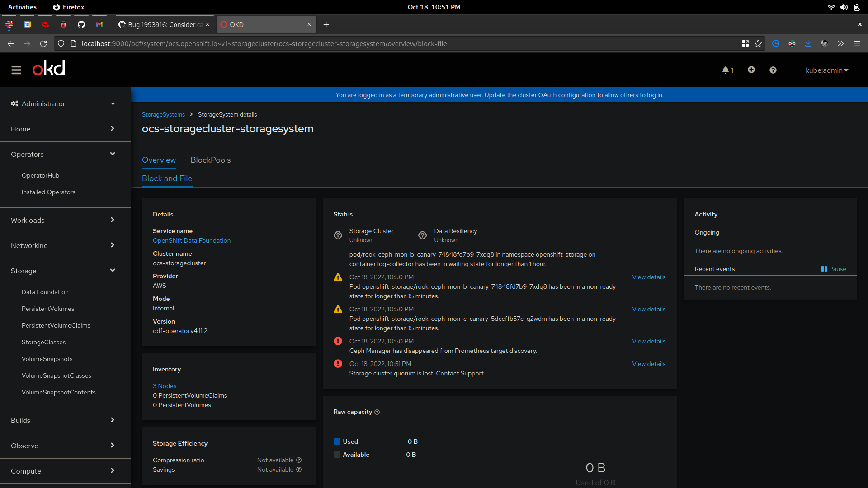Toggle tracking protection shield in address bar
868x488 pixels.
pyautogui.click(x=61, y=43)
